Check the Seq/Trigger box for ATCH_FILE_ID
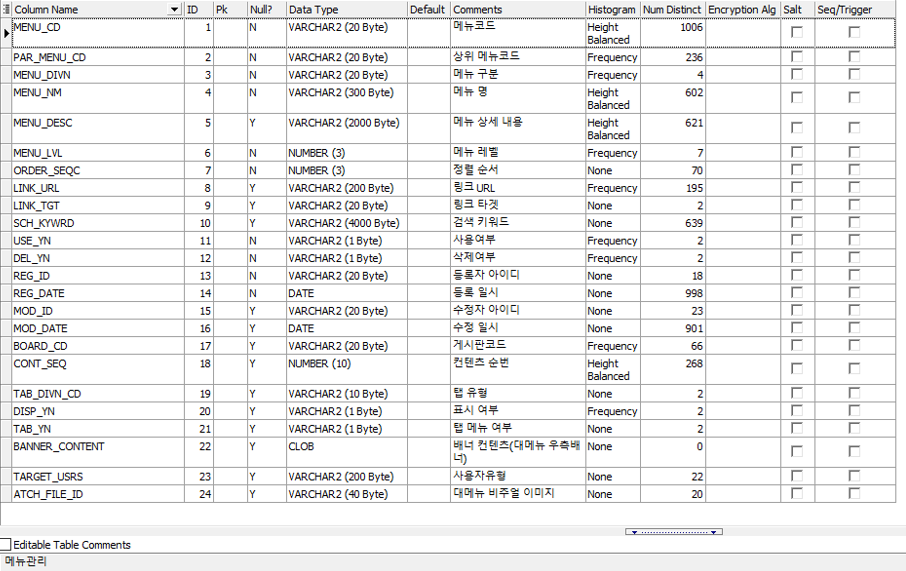Viewport: 906px width, 571px height. pyautogui.click(x=854, y=493)
